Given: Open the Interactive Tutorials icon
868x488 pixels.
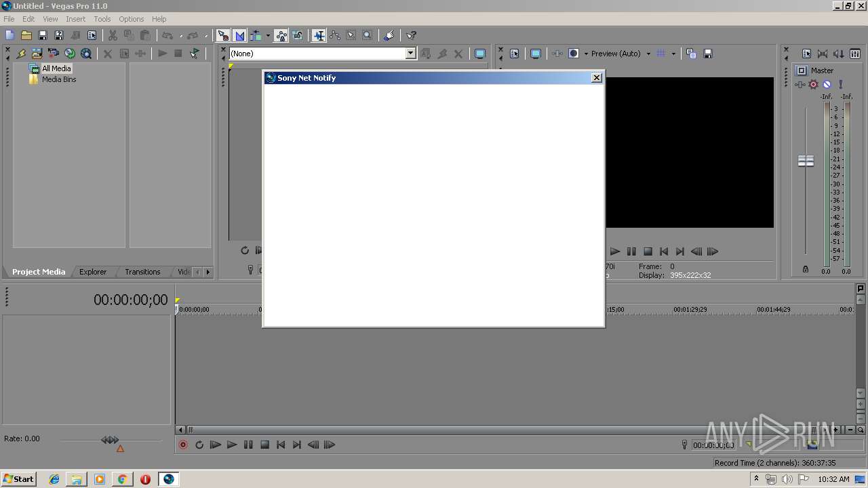Looking at the screenshot, I should pos(389,35).
